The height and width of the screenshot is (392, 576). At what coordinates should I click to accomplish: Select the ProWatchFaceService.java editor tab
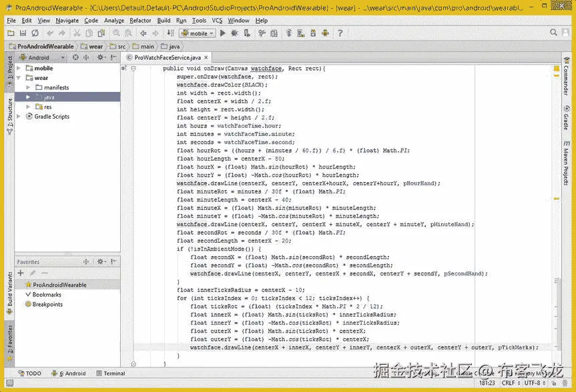tap(167, 57)
